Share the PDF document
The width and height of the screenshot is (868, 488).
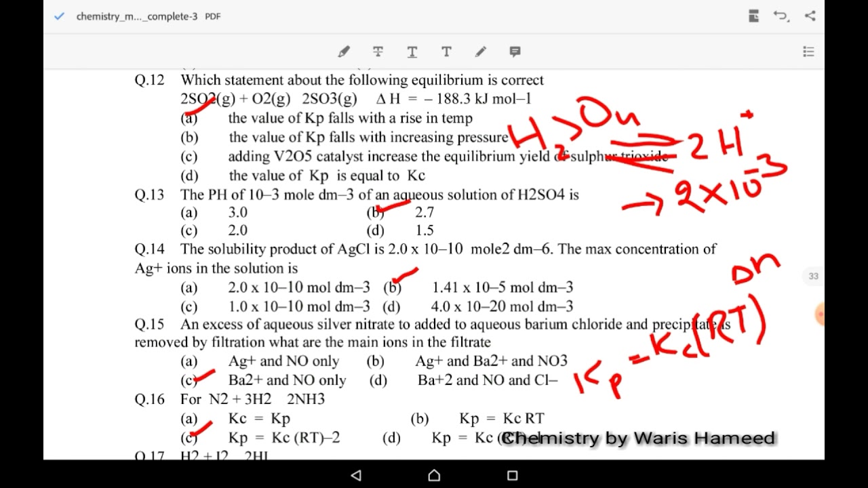coord(810,16)
